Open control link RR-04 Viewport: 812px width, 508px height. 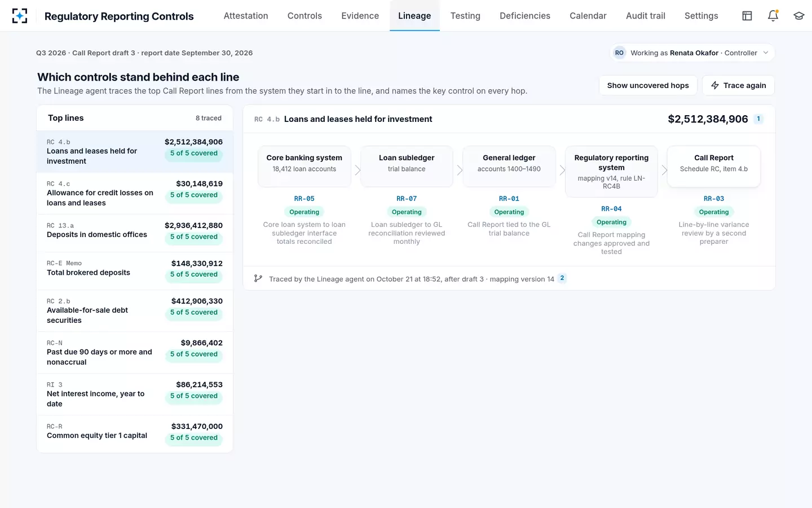point(611,209)
